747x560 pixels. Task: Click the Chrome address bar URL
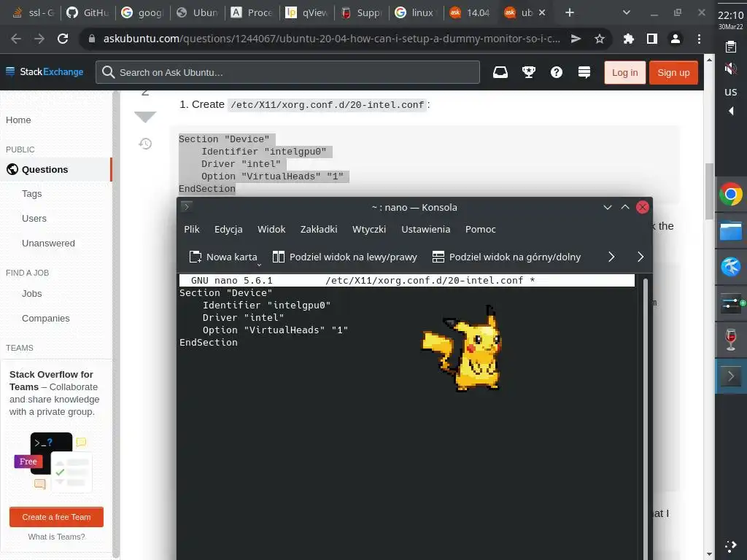pyautogui.click(x=332, y=39)
